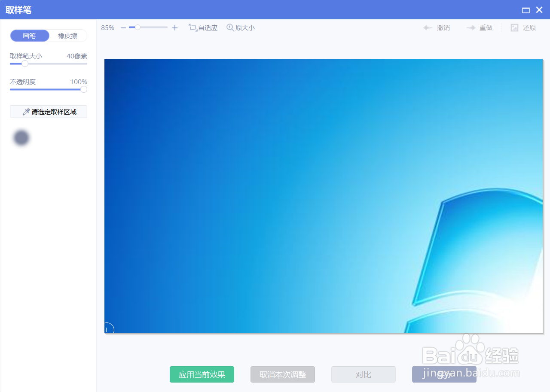The image size is (550, 392).
Task: Click 取消本次调整 to cancel adjustments
Action: tap(283, 374)
